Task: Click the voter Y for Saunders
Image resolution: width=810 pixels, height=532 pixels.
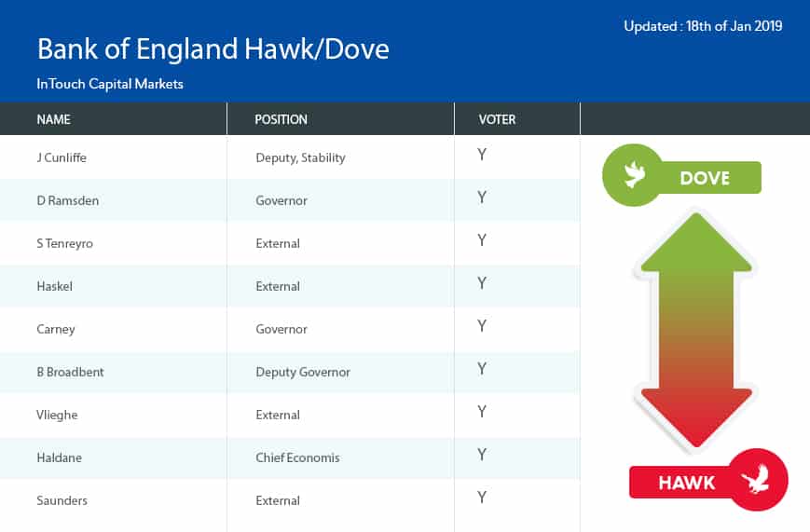Action: 482,498
